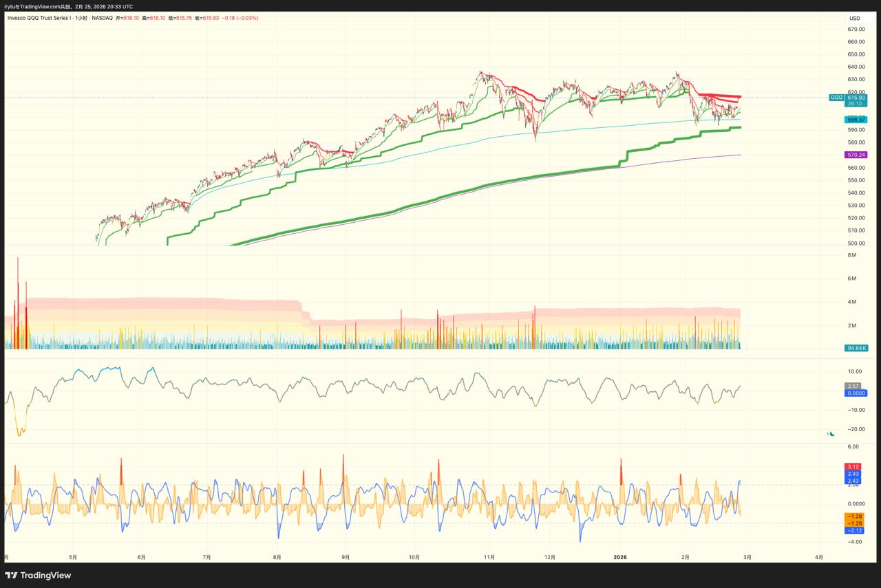Click the moon icon in oscillator pane
Screen dimensions: 881x588
tap(832, 434)
